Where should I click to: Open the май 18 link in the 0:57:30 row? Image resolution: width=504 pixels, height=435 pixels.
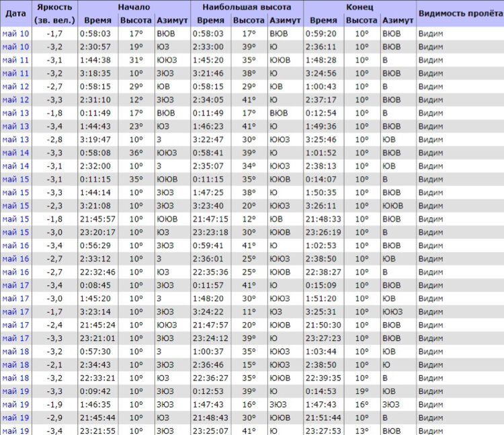[x=15, y=352]
